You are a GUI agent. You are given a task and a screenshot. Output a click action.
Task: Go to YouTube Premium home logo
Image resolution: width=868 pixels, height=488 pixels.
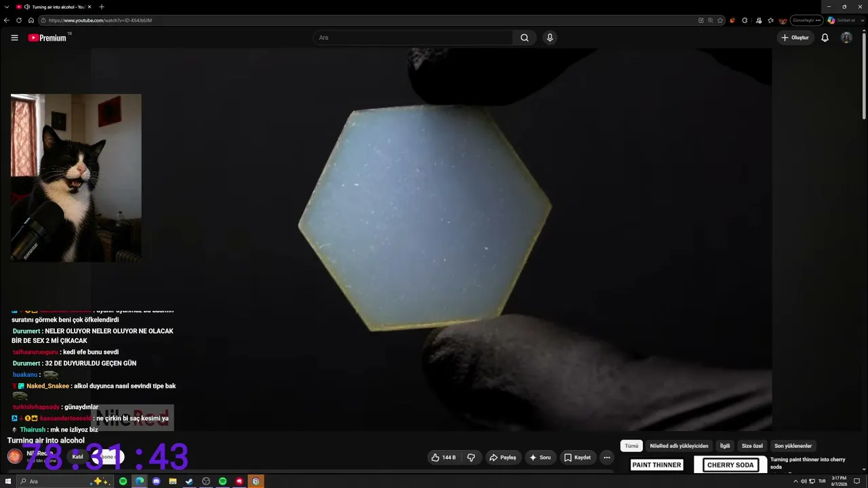(49, 38)
